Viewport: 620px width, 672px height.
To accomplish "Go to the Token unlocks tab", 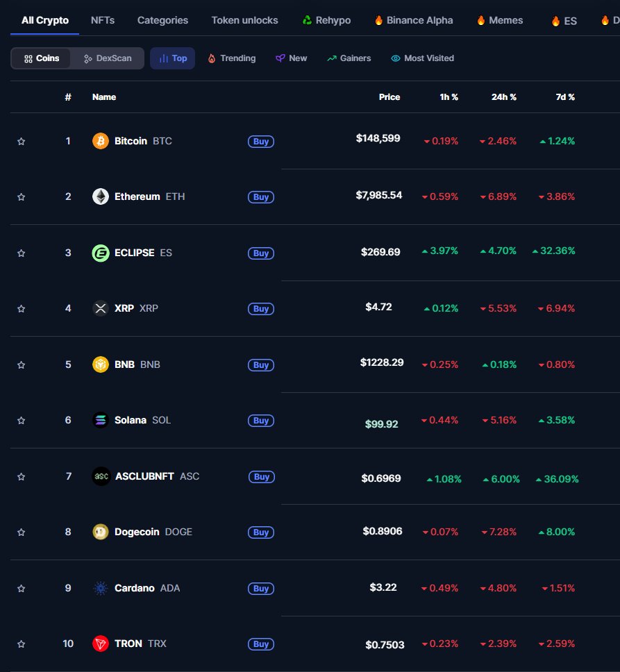I will pos(244,21).
